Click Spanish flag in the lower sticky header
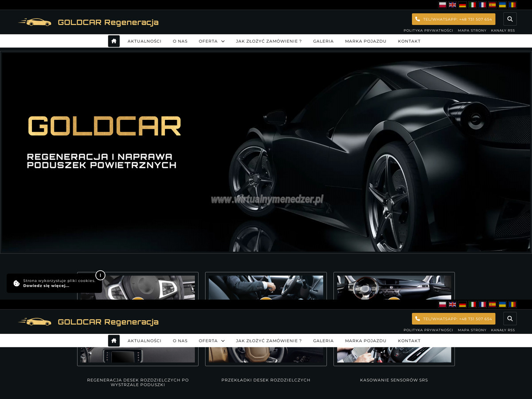 click(492, 304)
